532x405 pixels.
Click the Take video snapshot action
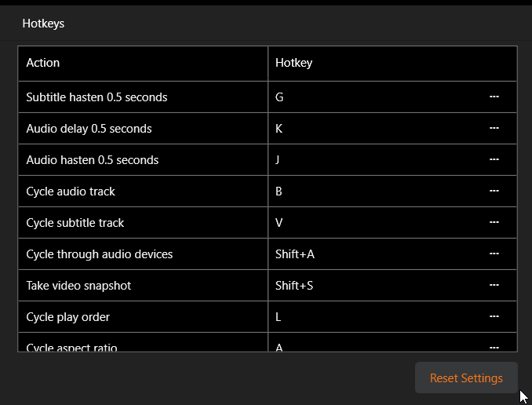(x=78, y=286)
